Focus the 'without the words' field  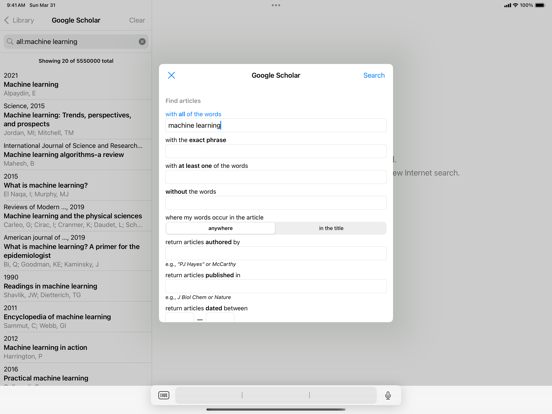276,203
